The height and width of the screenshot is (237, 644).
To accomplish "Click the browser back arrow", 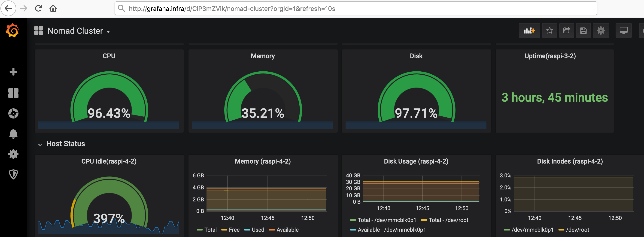I will [8, 8].
